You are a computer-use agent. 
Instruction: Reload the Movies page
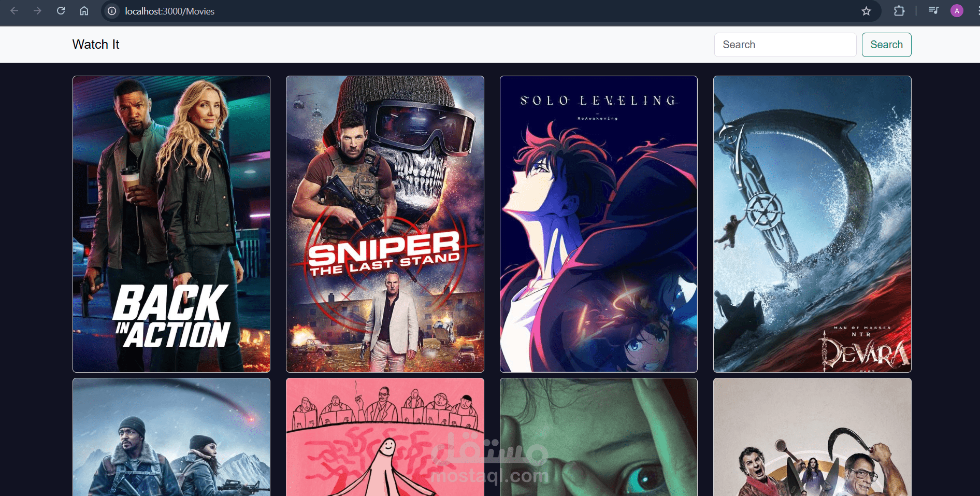pos(61,10)
